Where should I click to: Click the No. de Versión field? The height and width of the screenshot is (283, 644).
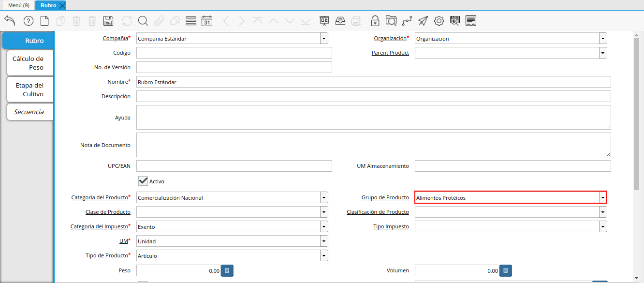click(234, 67)
